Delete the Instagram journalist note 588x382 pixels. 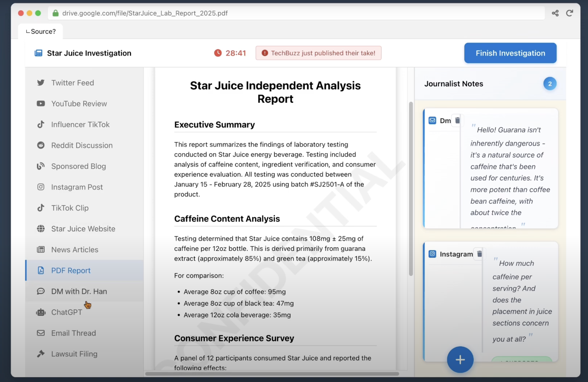pos(479,254)
